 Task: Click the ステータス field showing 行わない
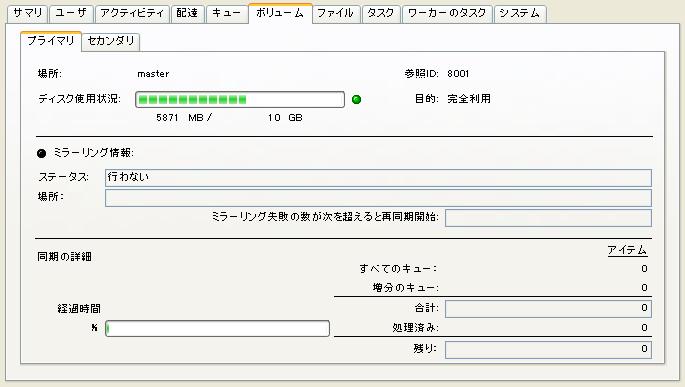(378, 178)
